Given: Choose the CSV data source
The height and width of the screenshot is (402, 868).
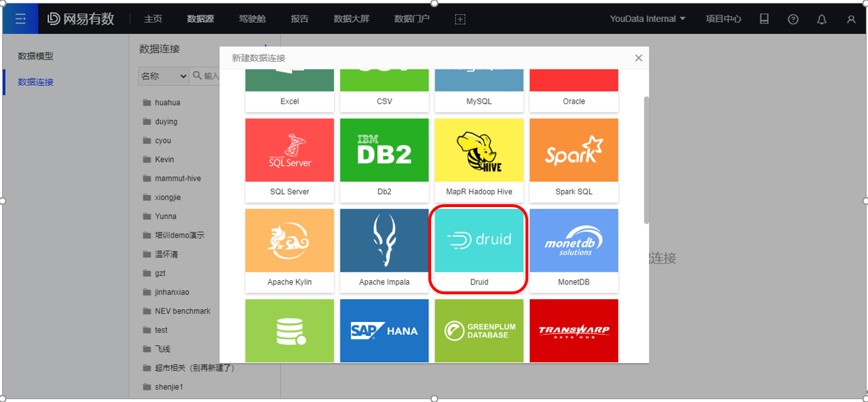Looking at the screenshot, I should point(384,90).
